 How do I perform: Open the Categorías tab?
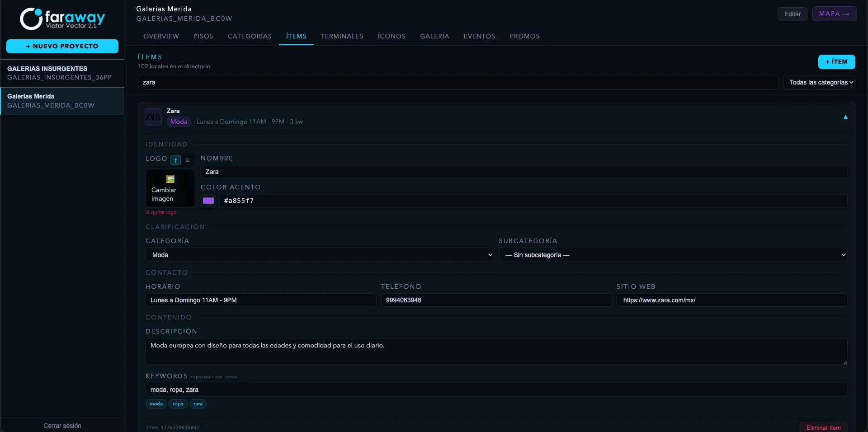click(250, 36)
